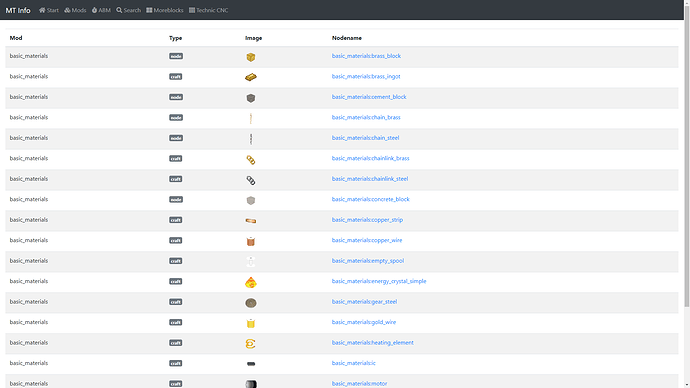Open basic_materials:brass_ingot link
Screen dimensions: 690x388
(366, 77)
